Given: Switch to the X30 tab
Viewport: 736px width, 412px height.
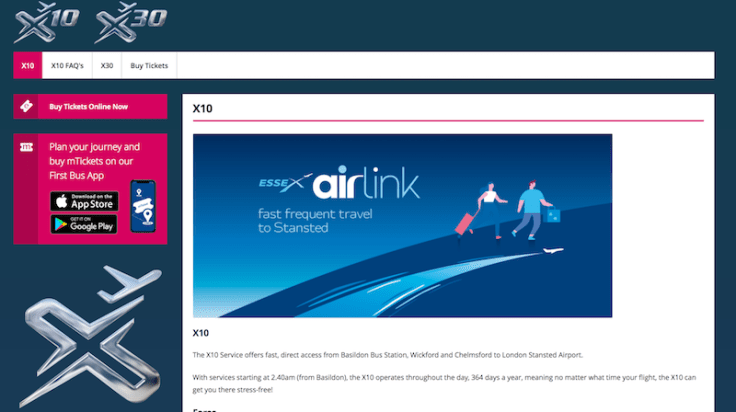Looking at the screenshot, I should click(x=107, y=66).
